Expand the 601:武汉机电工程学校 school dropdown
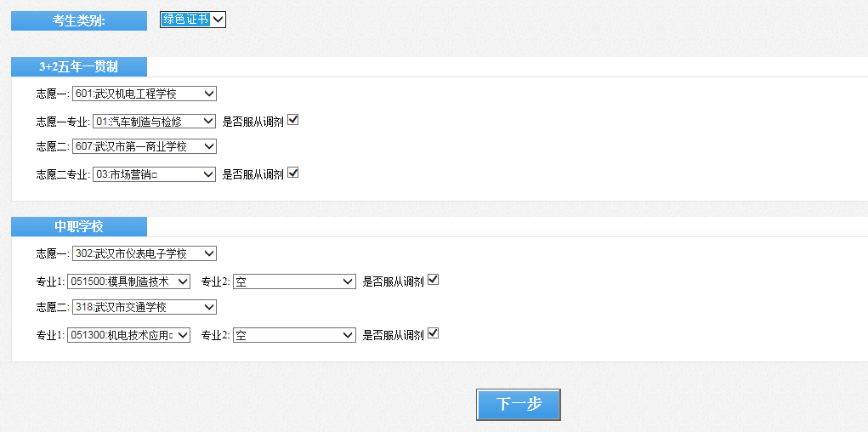Image resolution: width=868 pixels, height=432 pixels. point(145,94)
